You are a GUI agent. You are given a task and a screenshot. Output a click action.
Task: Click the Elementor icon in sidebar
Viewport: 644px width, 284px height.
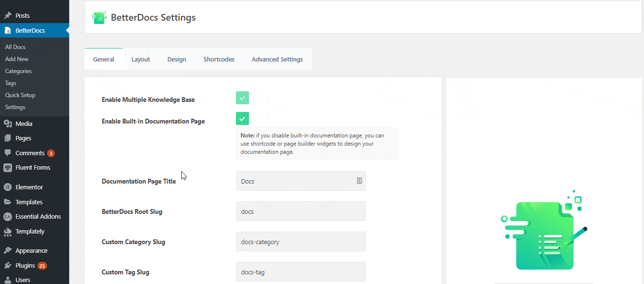pyautogui.click(x=8, y=187)
